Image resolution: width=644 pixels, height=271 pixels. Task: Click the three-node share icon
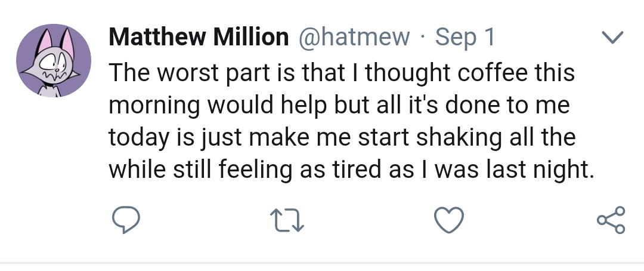(610, 221)
